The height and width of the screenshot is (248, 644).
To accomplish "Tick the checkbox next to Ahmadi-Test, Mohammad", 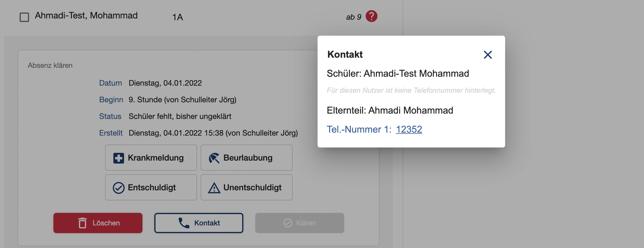I will (x=24, y=17).
